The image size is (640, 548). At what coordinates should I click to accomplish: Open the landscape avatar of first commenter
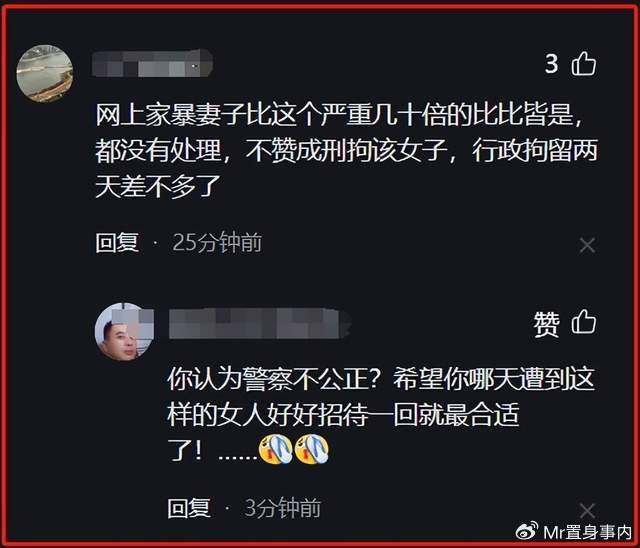tap(44, 73)
